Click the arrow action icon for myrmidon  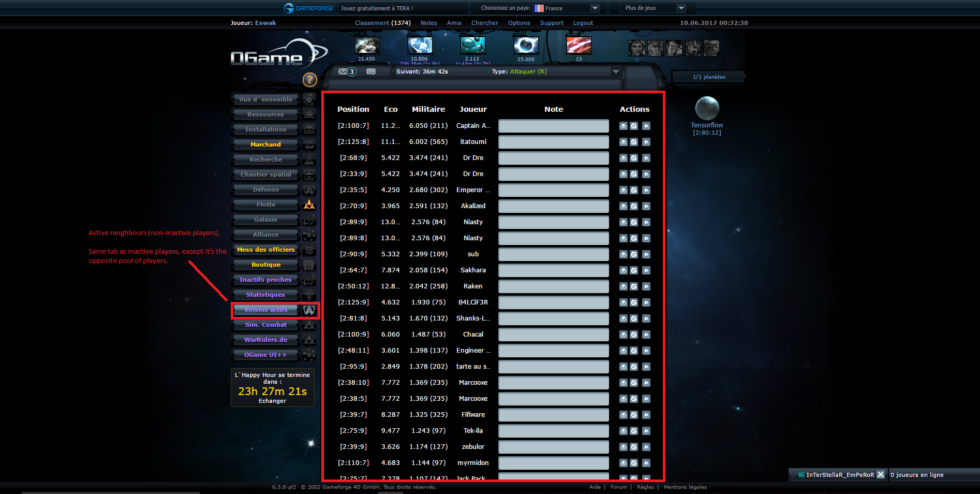(x=646, y=463)
